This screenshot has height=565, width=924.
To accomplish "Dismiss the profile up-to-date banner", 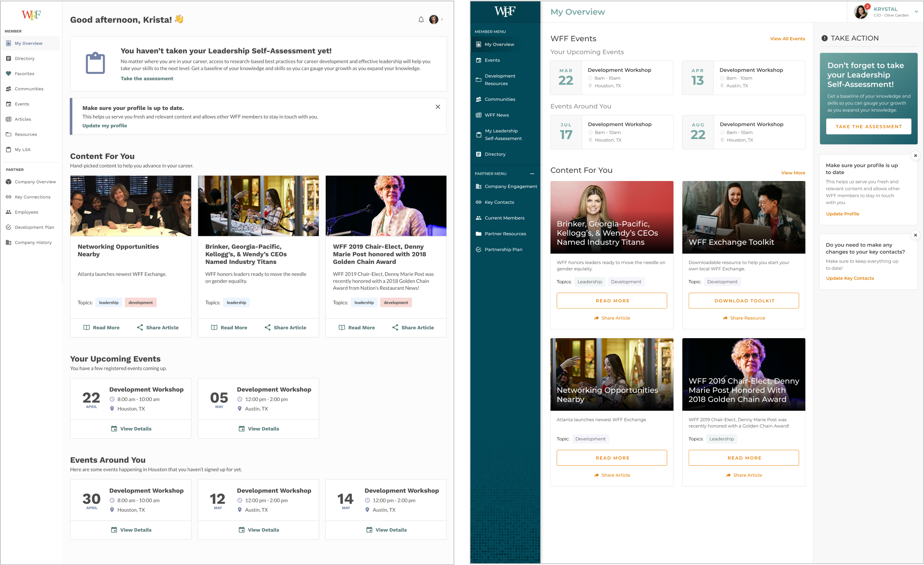I will pyautogui.click(x=438, y=107).
